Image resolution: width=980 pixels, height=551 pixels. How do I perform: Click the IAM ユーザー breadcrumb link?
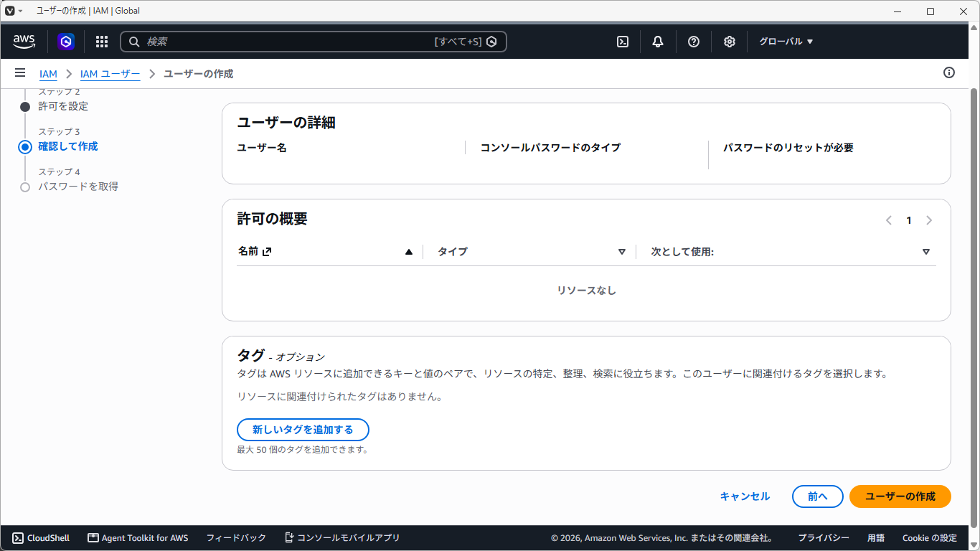[110, 74]
